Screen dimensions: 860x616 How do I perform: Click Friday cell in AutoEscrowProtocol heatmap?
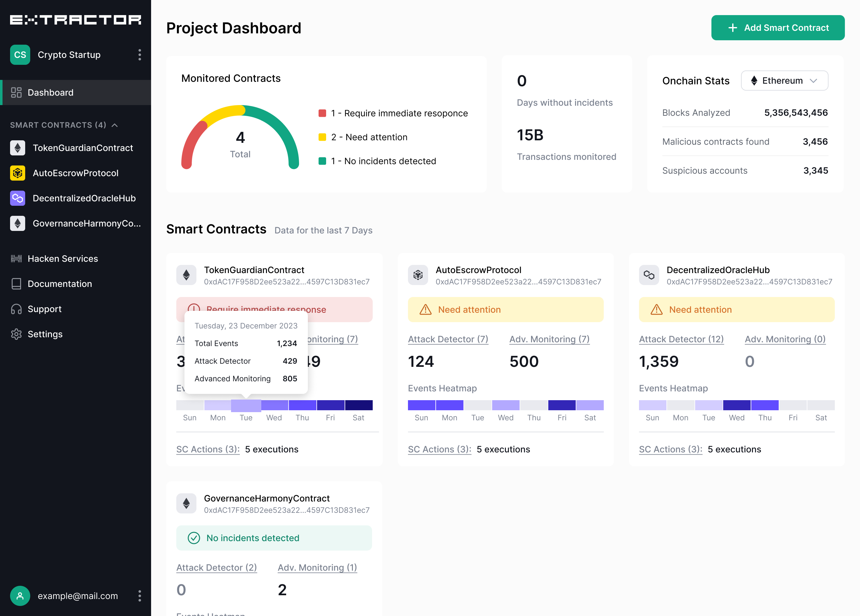[x=562, y=405]
